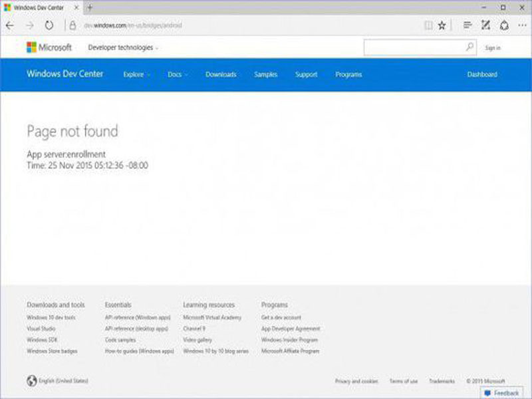Expand the Developer technologies dropdown

tap(123, 47)
